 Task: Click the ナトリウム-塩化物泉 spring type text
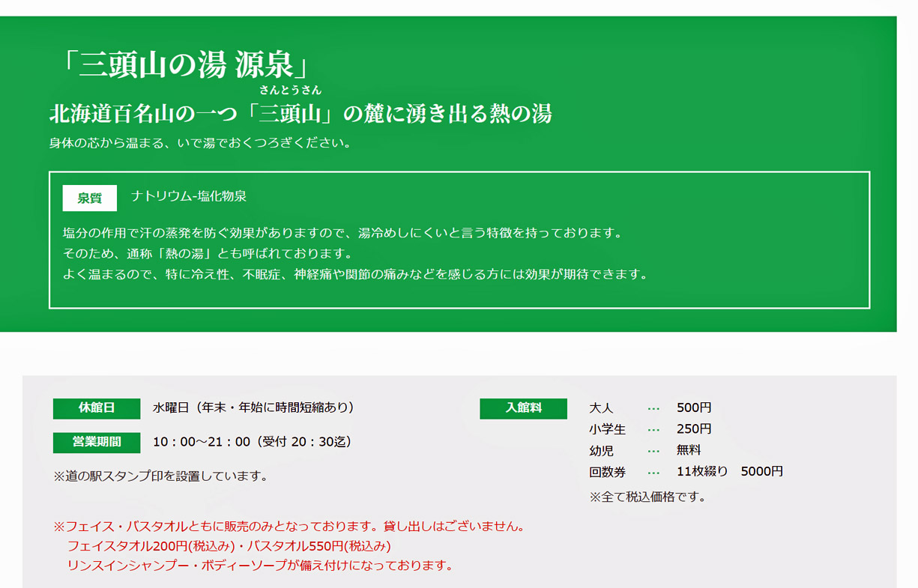pyautogui.click(x=189, y=196)
